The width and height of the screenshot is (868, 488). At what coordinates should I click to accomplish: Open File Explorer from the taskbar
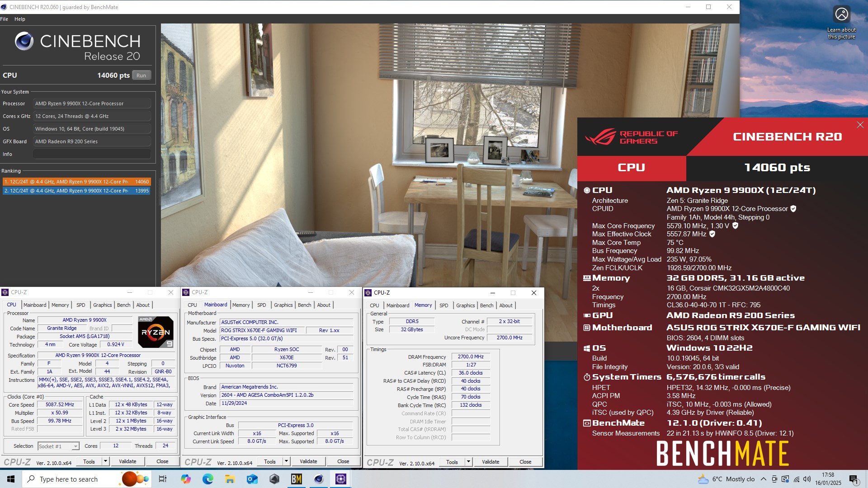pyautogui.click(x=230, y=479)
